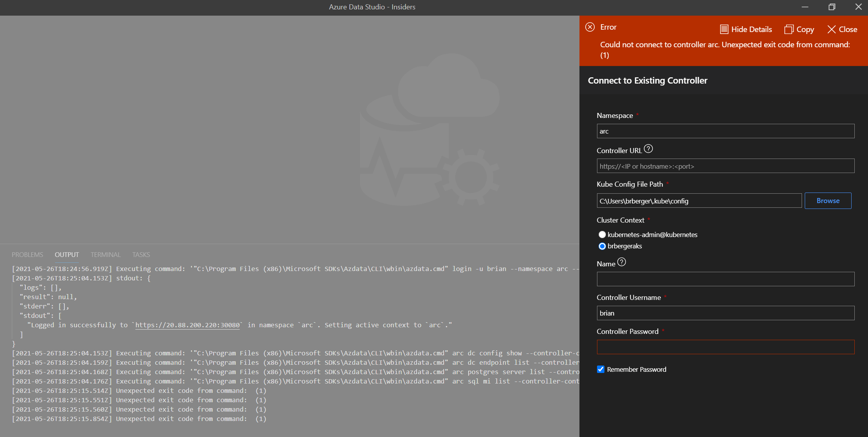The height and width of the screenshot is (437, 868).
Task: Click the X icon to close the error
Action: 831,29
